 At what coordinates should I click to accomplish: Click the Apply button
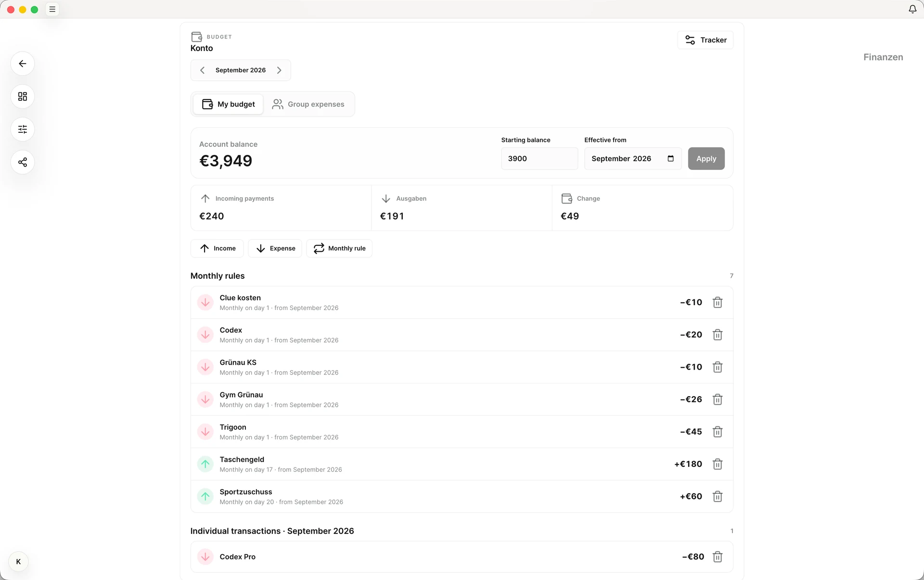point(706,158)
